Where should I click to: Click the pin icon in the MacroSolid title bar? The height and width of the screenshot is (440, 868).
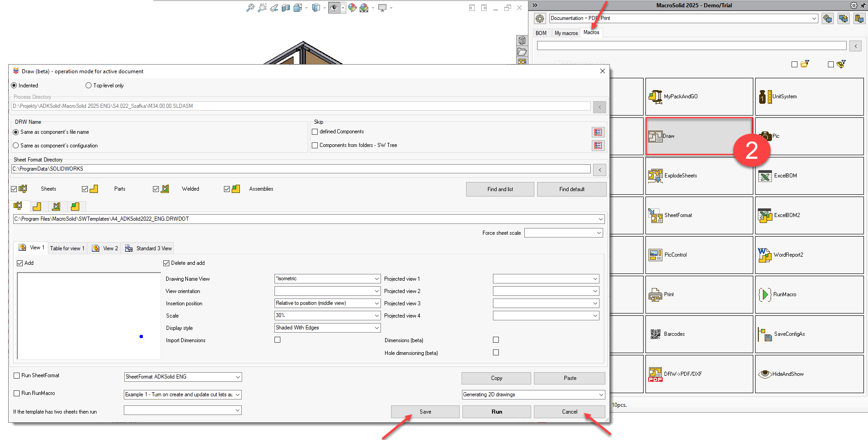coord(863,5)
